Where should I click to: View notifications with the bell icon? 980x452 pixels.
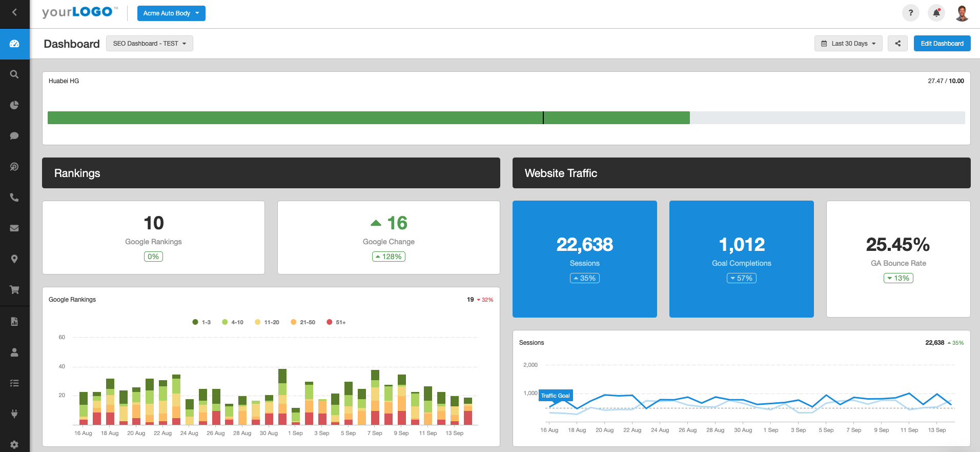point(936,13)
